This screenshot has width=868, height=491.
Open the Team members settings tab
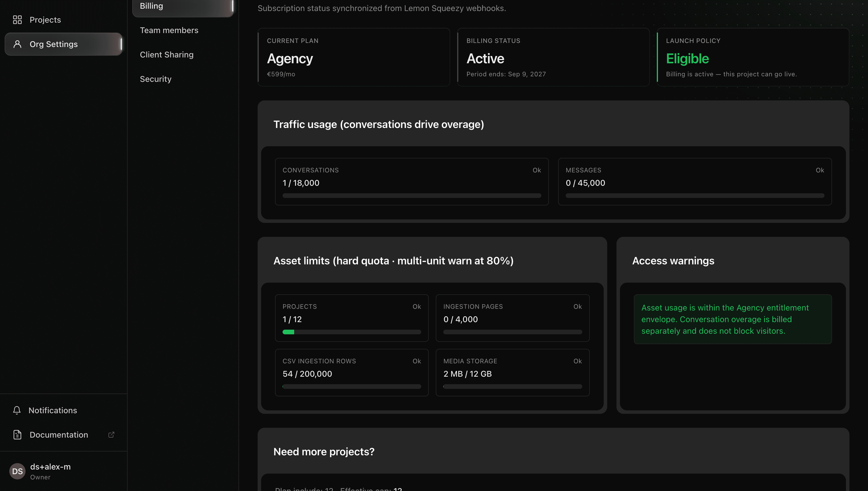[183, 30]
